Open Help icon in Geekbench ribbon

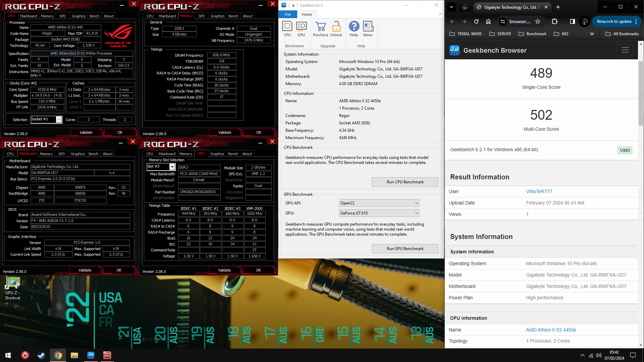tap(354, 29)
